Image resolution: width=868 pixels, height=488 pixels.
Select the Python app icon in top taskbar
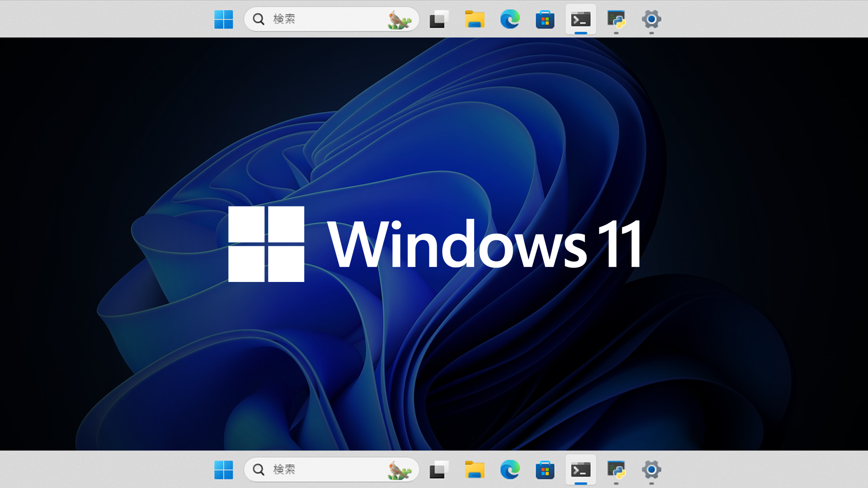click(616, 19)
